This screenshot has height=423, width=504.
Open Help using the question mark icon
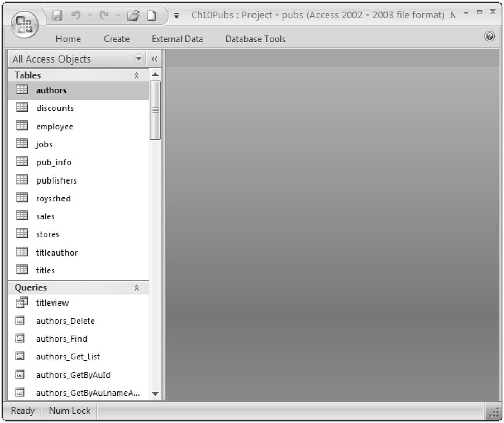click(489, 37)
